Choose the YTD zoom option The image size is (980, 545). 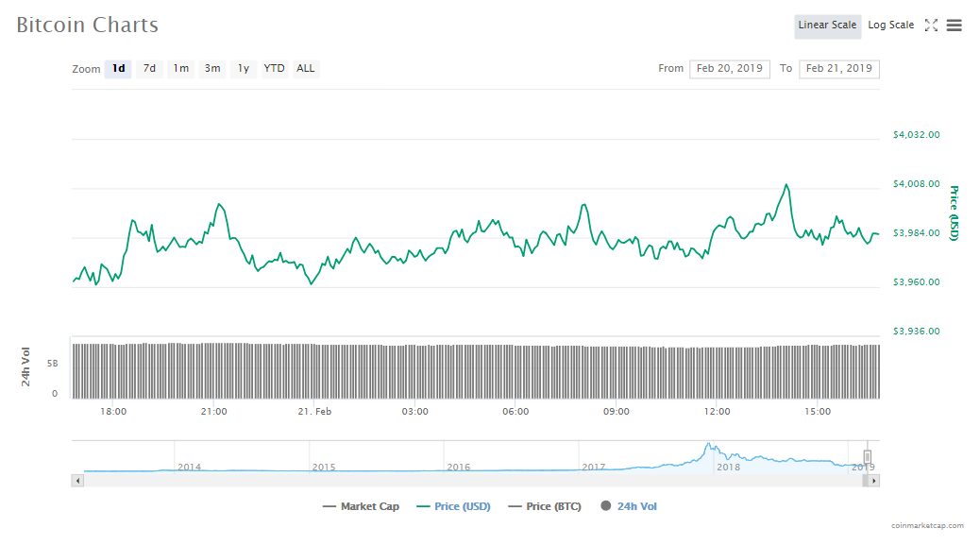pyautogui.click(x=274, y=69)
